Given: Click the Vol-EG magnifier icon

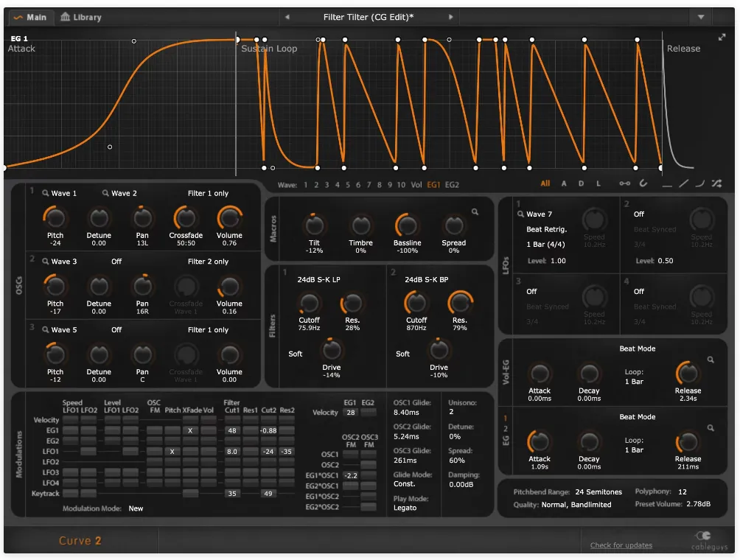Looking at the screenshot, I should point(711,360).
